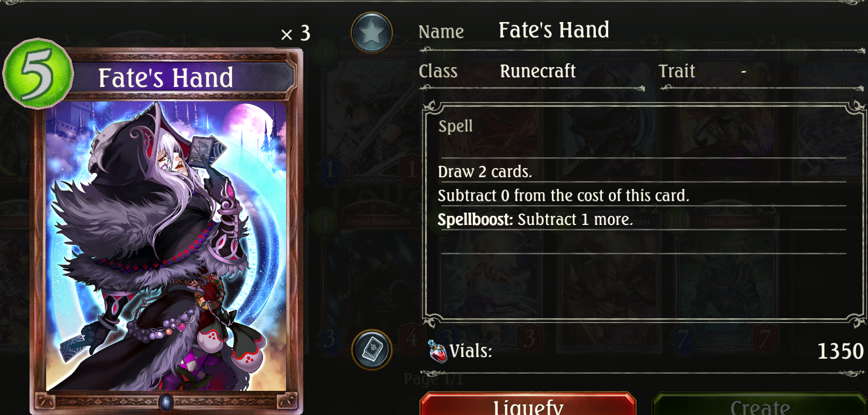
Task: Select the Fate's Hand name field value
Action: (x=553, y=30)
